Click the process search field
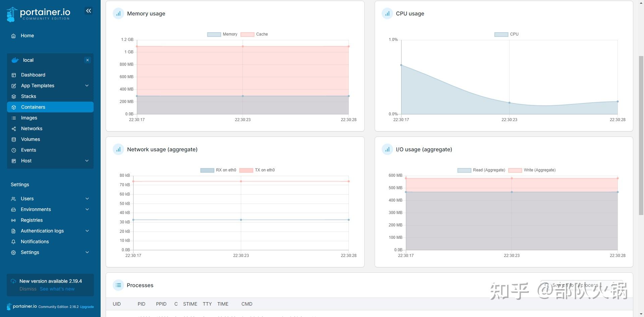The width and height of the screenshot is (644, 317). (584, 285)
